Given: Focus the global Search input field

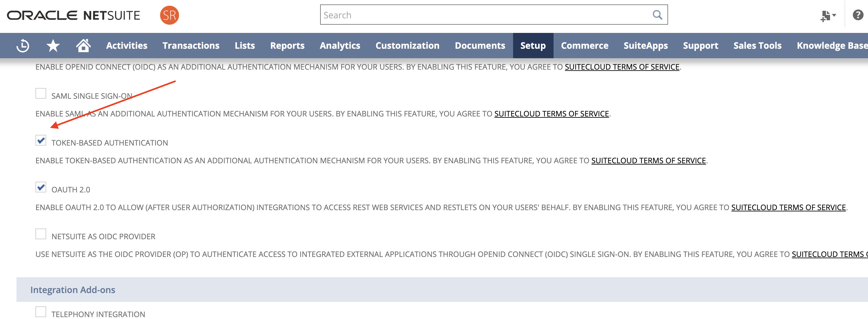Looking at the screenshot, I should click(494, 15).
